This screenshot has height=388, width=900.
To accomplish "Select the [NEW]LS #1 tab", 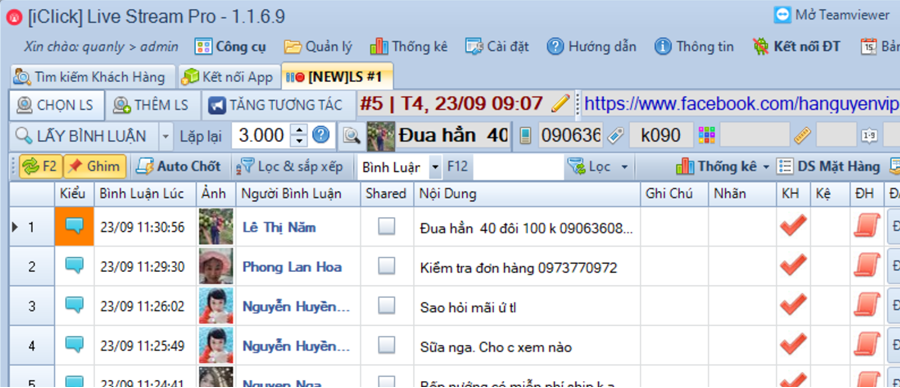I will click(x=337, y=76).
